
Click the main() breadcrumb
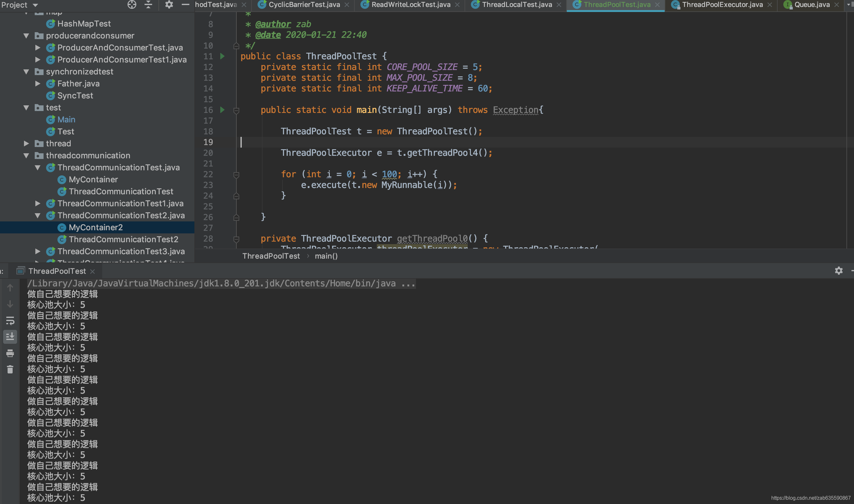(x=326, y=256)
